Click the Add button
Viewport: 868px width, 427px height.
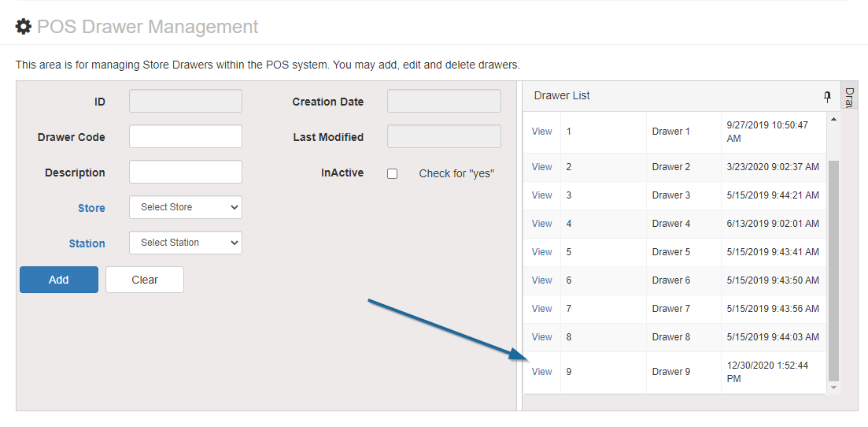coord(59,280)
